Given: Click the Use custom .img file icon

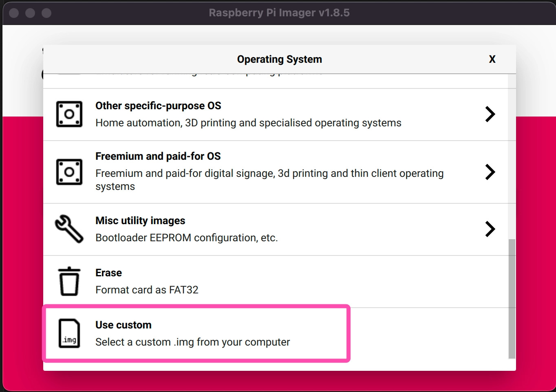Looking at the screenshot, I should coord(69,333).
